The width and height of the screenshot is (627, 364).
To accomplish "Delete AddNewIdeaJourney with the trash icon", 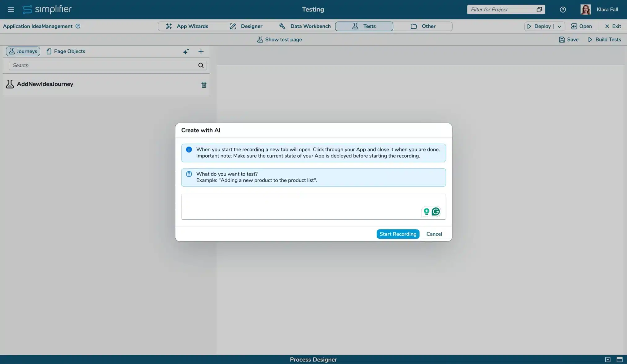I will tap(204, 84).
